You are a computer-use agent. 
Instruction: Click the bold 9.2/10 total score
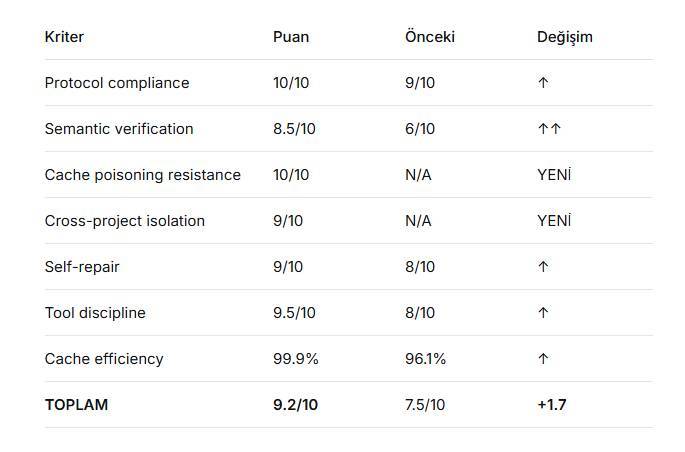pos(295,404)
